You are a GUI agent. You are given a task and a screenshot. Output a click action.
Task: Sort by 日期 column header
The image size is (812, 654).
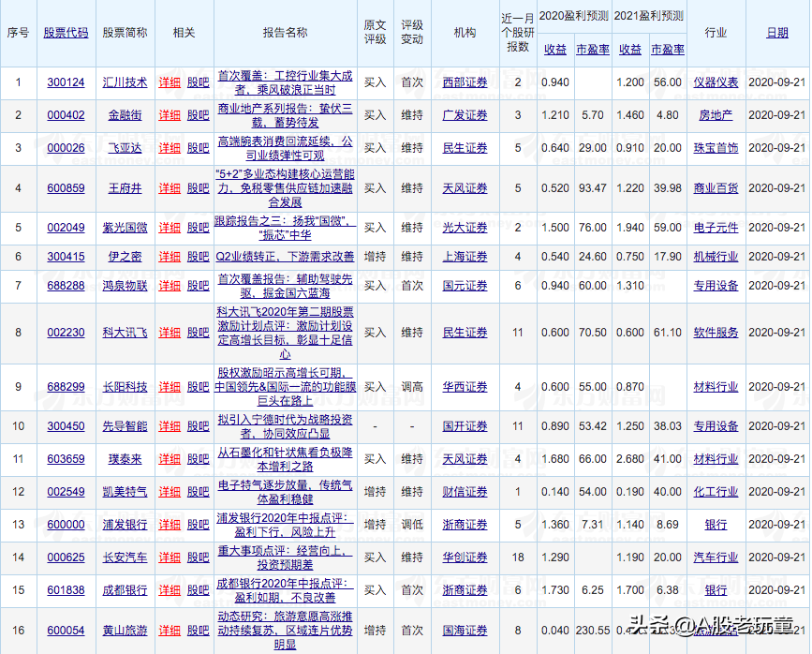coord(776,33)
